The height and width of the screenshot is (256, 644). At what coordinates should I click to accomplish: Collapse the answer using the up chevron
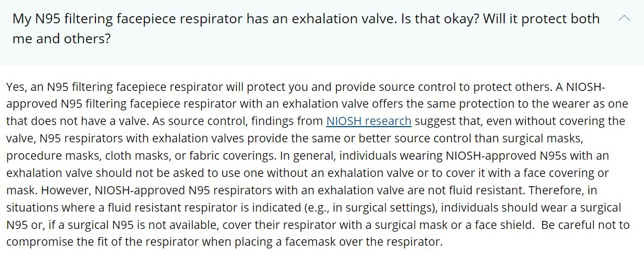624,18
